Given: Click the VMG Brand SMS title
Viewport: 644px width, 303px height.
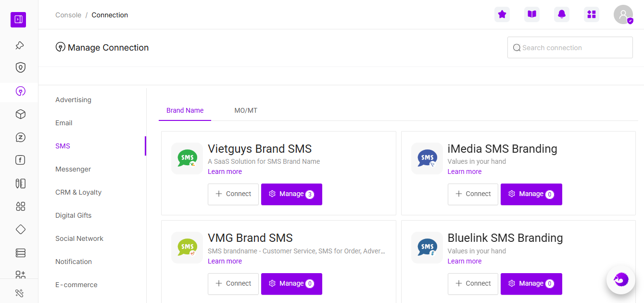Looking at the screenshot, I should (x=250, y=238).
